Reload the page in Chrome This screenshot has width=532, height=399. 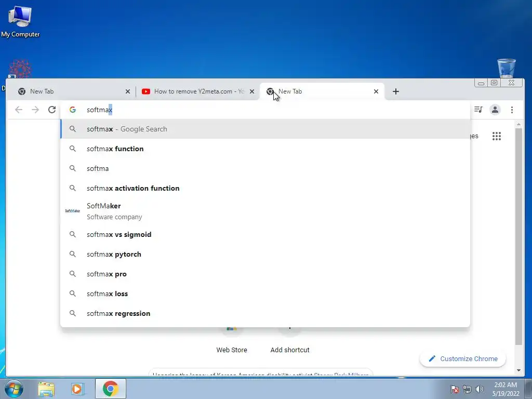[52, 110]
